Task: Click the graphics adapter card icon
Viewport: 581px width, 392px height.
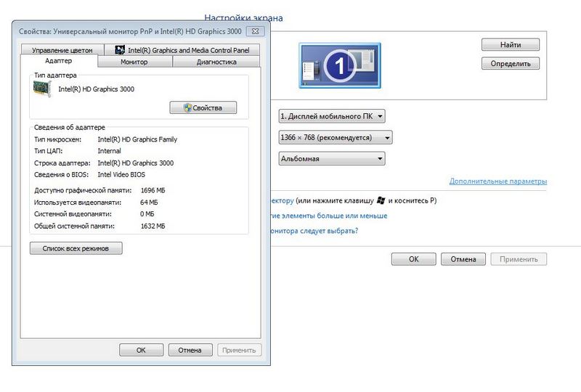Action: click(44, 89)
